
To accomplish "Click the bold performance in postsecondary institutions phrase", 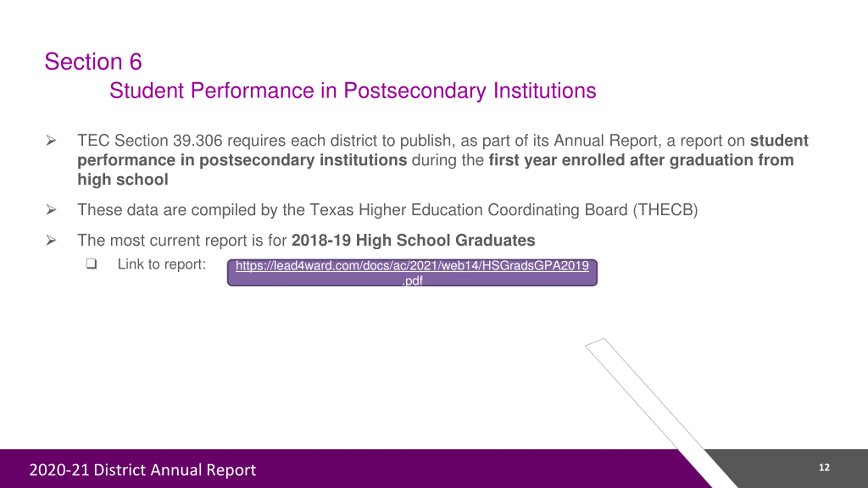I will point(242,160).
